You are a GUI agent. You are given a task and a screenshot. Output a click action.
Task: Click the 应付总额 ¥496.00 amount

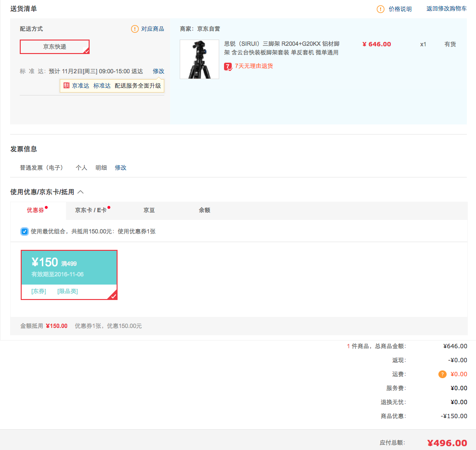click(x=447, y=443)
